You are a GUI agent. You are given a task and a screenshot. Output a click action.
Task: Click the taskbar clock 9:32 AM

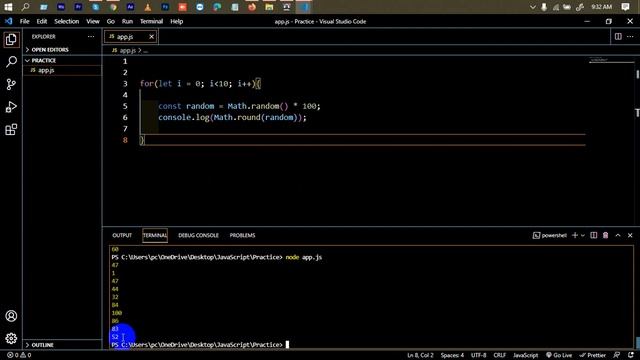(602, 7)
